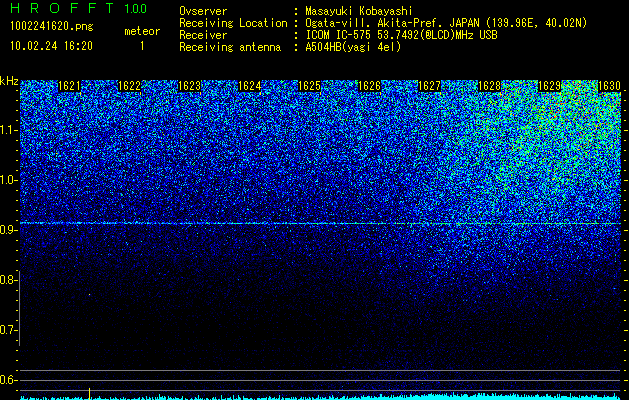
Task: Click the 1622 time marker
Action: 129,86
